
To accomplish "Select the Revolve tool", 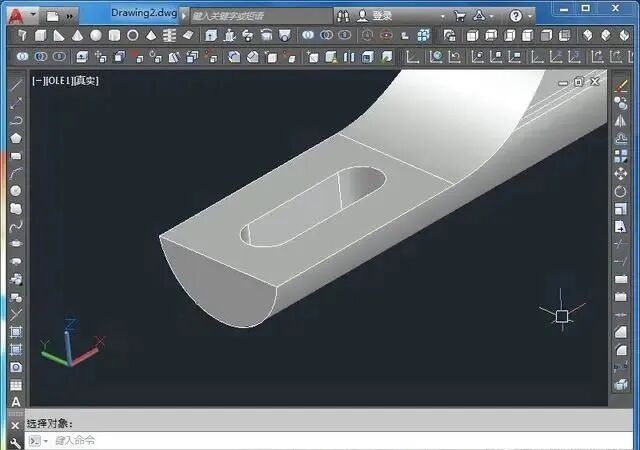I will pos(267,36).
